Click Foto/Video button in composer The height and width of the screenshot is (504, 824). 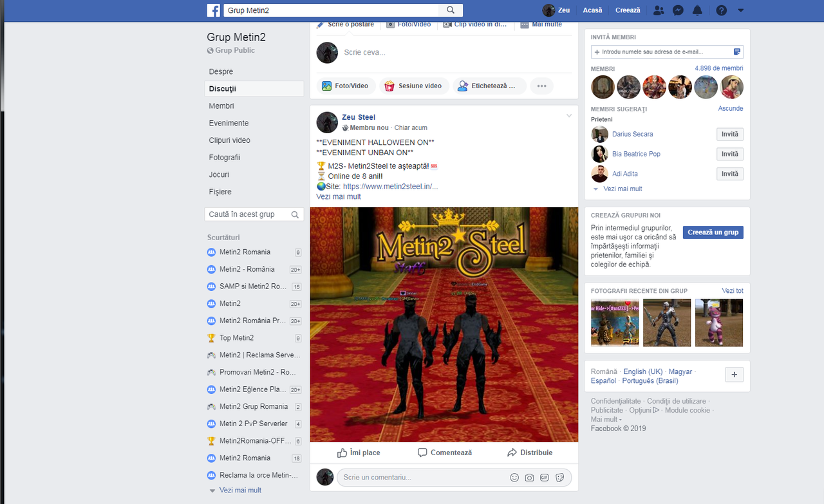(x=346, y=86)
